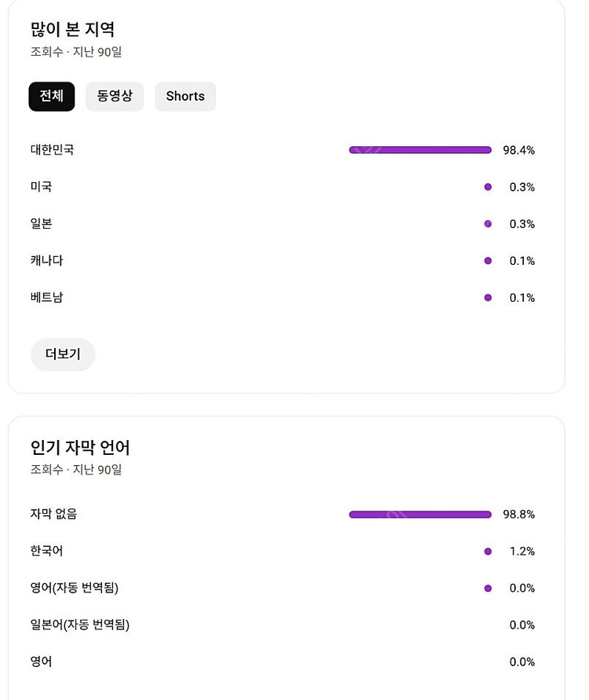This screenshot has width=589, height=700.
Task: Switch to the 동영상 tab
Action: tap(115, 96)
